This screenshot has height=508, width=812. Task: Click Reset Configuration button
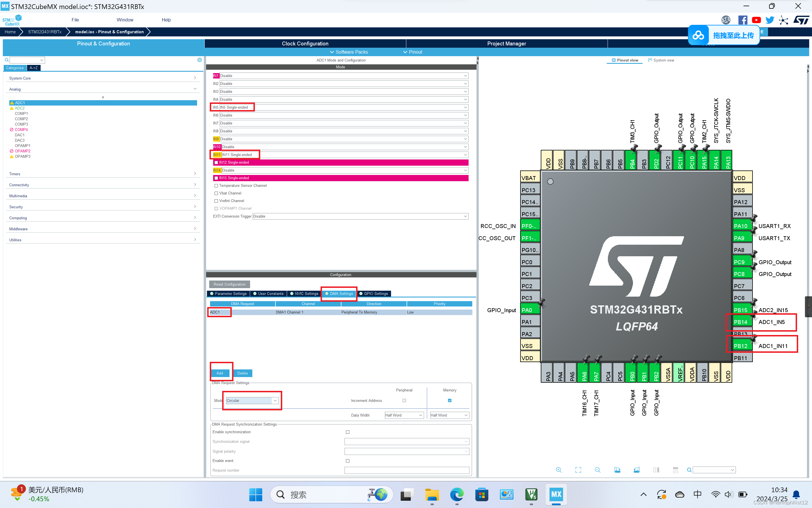pos(230,284)
